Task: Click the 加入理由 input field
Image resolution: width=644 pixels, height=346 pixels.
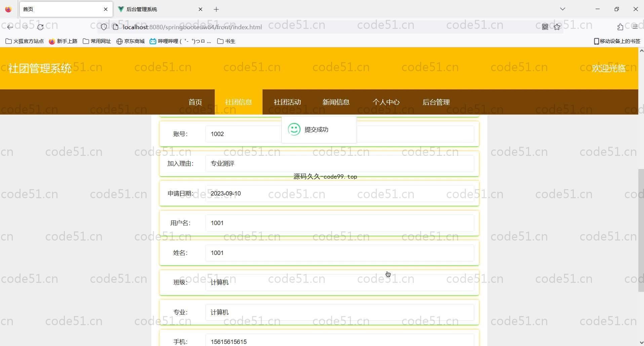Action: [339, 164]
